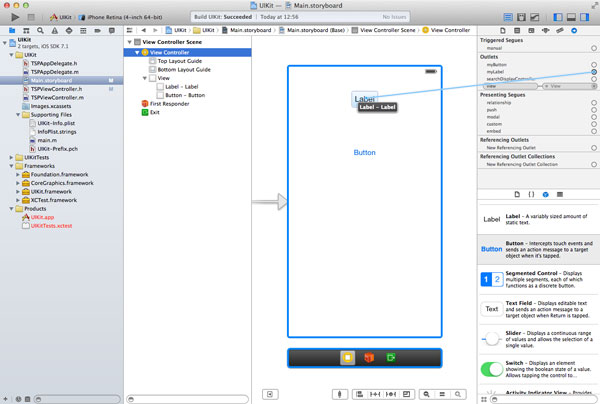Show the size inspector
Image resolution: width=600 pixels, height=404 pixels.
559,31
